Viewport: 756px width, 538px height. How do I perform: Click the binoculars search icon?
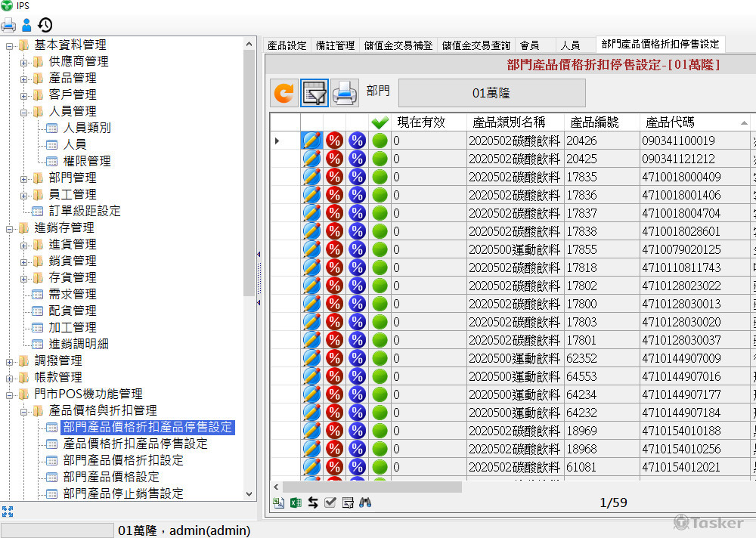pos(365,502)
